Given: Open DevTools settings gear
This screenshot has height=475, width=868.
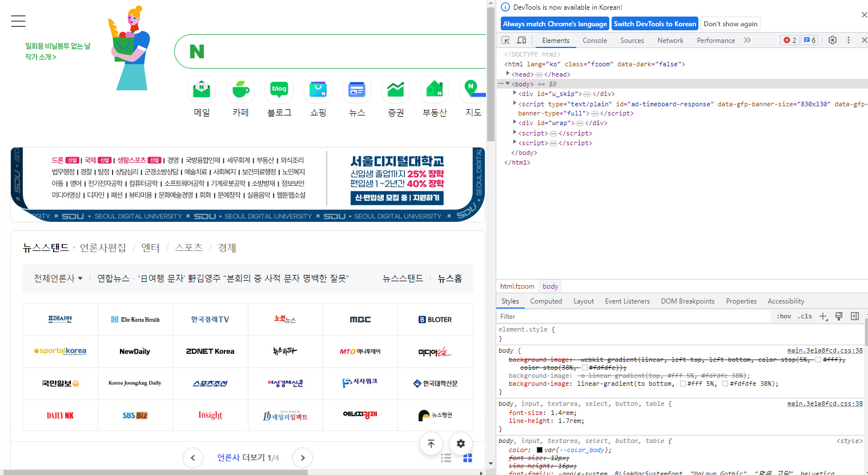Looking at the screenshot, I should pyautogui.click(x=833, y=40).
